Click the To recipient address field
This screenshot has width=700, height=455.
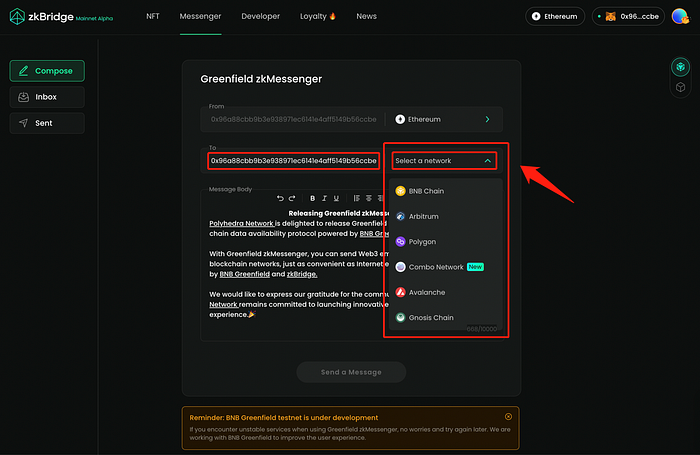pyautogui.click(x=293, y=161)
